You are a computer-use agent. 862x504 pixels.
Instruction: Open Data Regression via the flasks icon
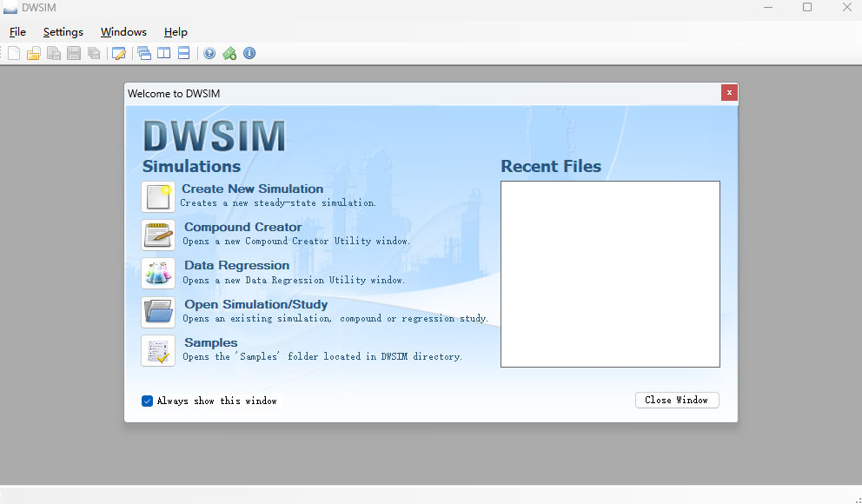(158, 274)
